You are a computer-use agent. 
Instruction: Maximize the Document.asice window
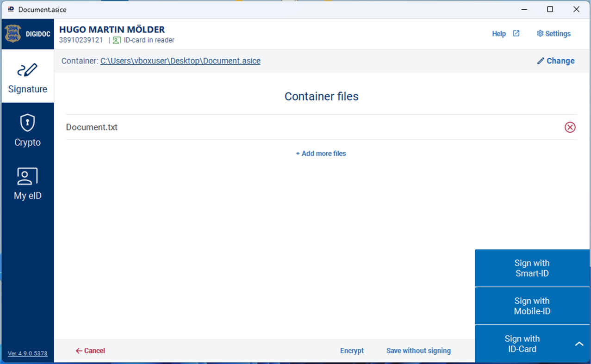coord(550,9)
